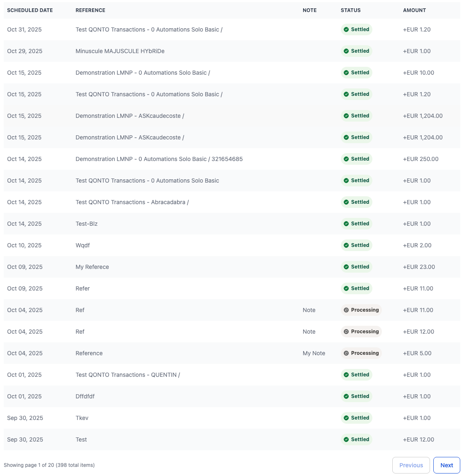Select the Test-Blz reference
The image size is (464, 476).
[x=86, y=224]
